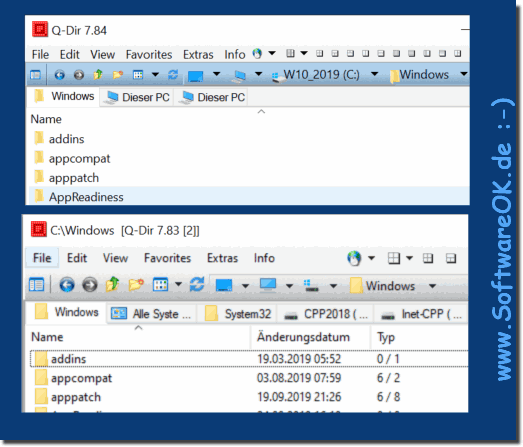Toggle tree view icon in Q-Dir 7.83 toolbar
This screenshot has width=523, height=447.
36,285
